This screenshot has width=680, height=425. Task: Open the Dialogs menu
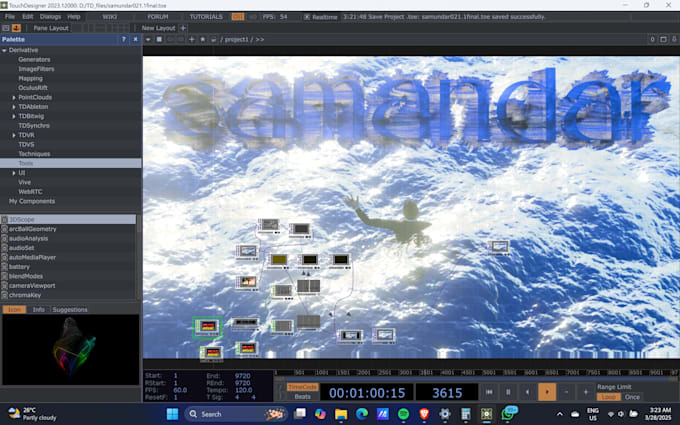tap(50, 16)
